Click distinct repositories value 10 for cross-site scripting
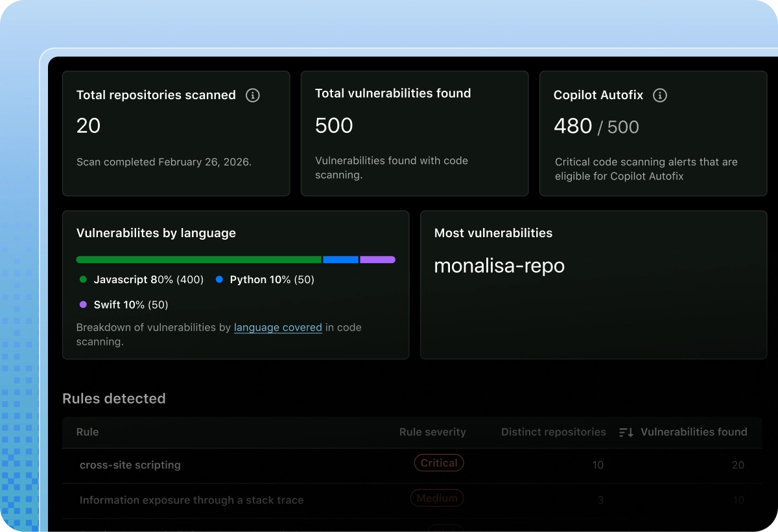Viewport: 778px width, 532px height. click(x=598, y=465)
